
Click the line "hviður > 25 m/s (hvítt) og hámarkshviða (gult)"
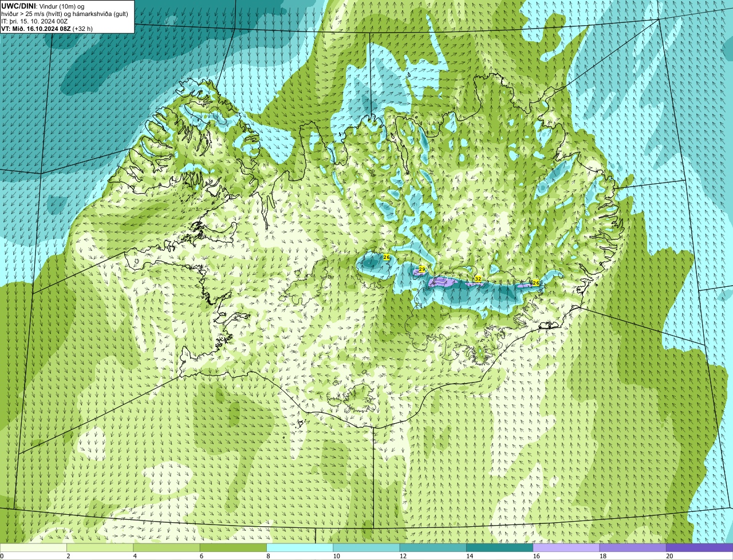pos(64,13)
